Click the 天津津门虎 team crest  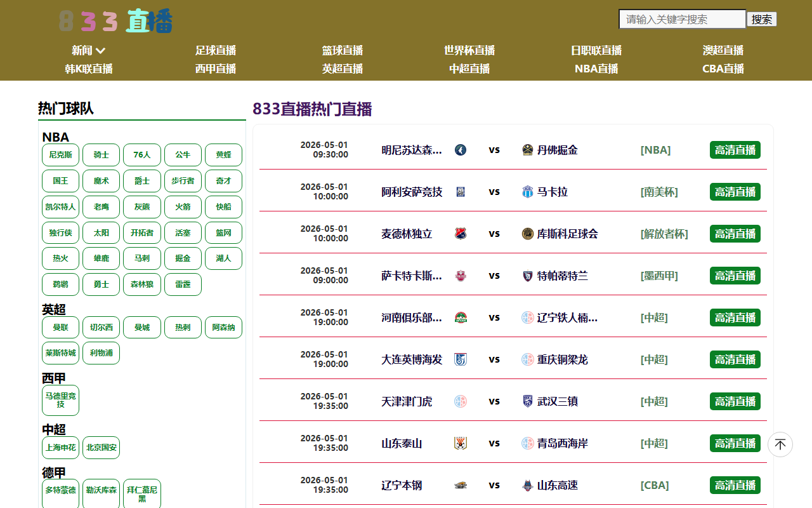point(461,401)
